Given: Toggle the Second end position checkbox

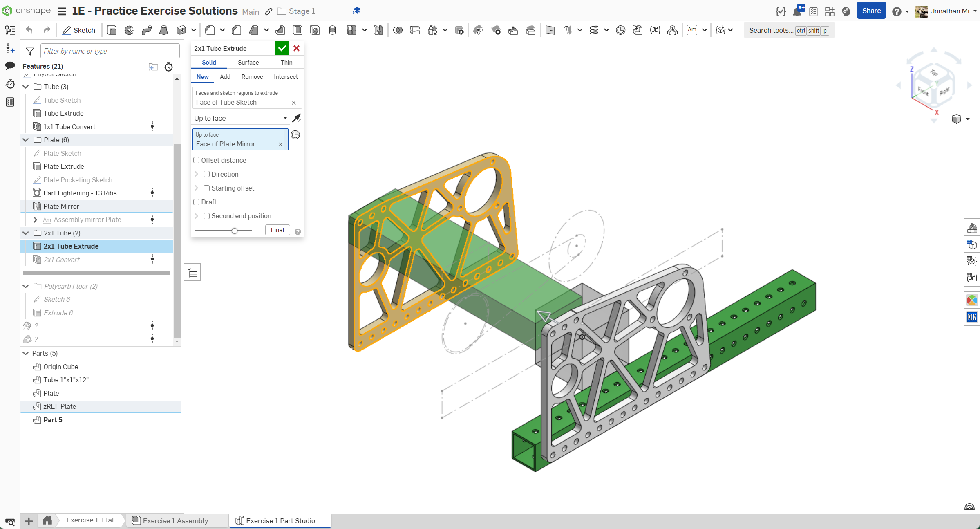Looking at the screenshot, I should (x=207, y=216).
